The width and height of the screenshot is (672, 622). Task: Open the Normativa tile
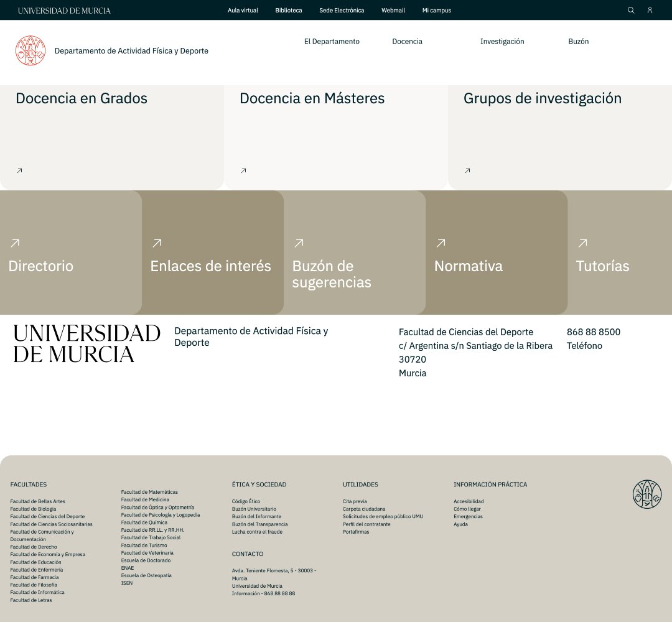pos(497,253)
